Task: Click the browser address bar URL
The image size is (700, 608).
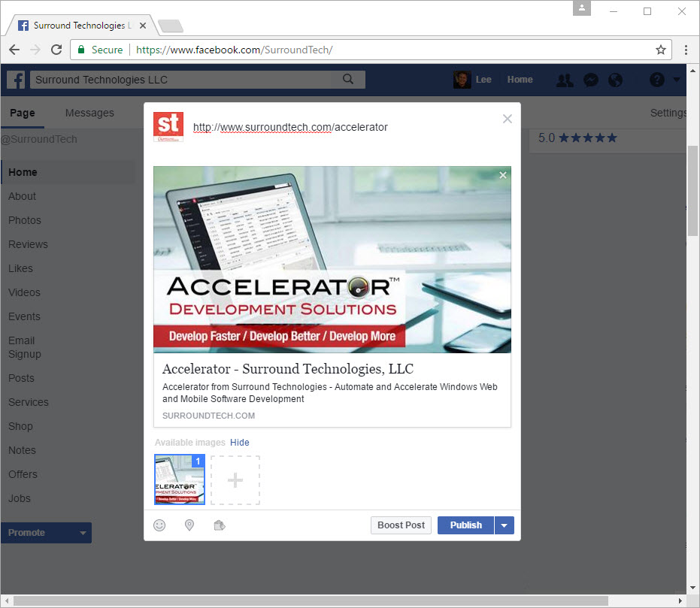Action: pyautogui.click(x=235, y=50)
